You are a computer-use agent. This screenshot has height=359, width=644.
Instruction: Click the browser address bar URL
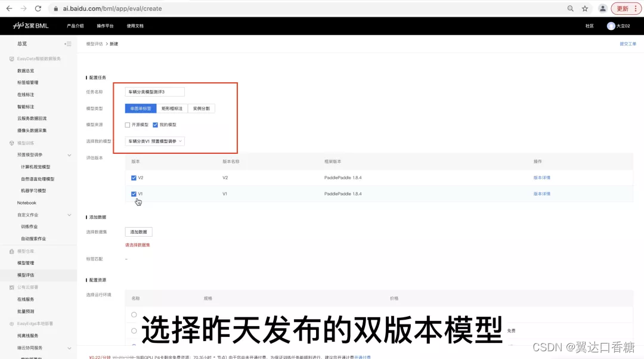[x=112, y=8]
